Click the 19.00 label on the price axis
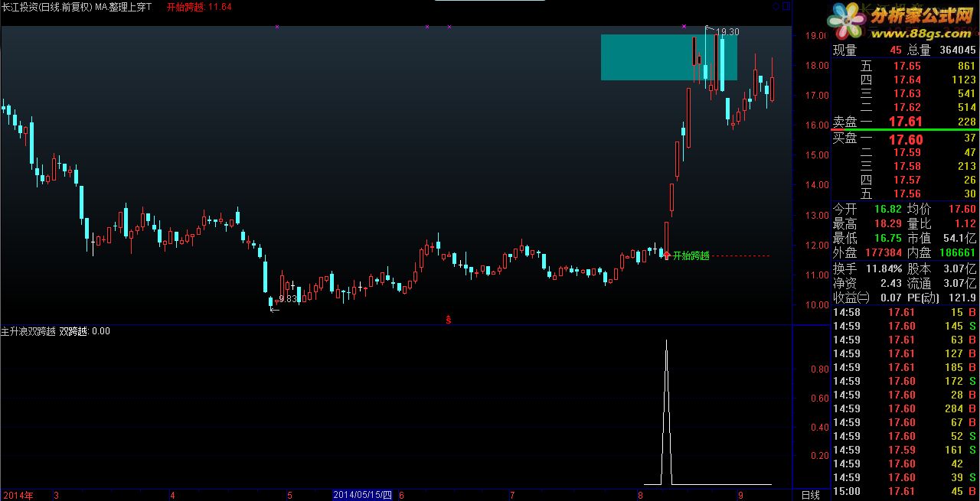This screenshot has width=980, height=501. 815,35
